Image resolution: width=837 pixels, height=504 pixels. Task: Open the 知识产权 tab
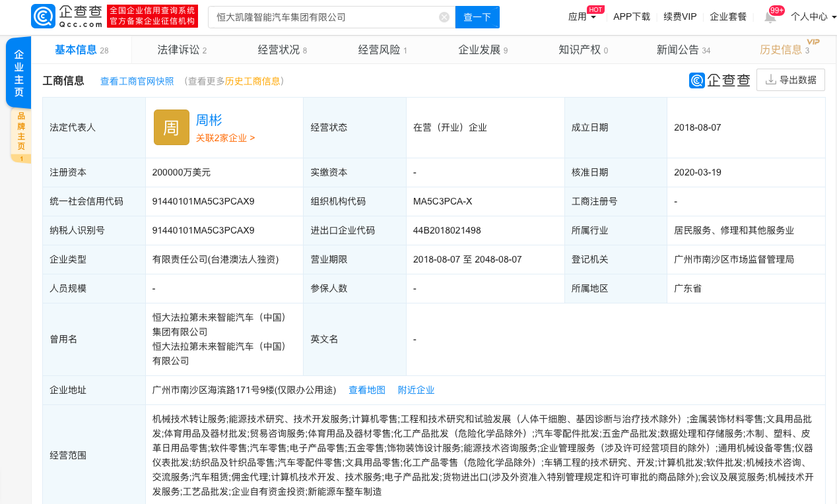click(583, 50)
